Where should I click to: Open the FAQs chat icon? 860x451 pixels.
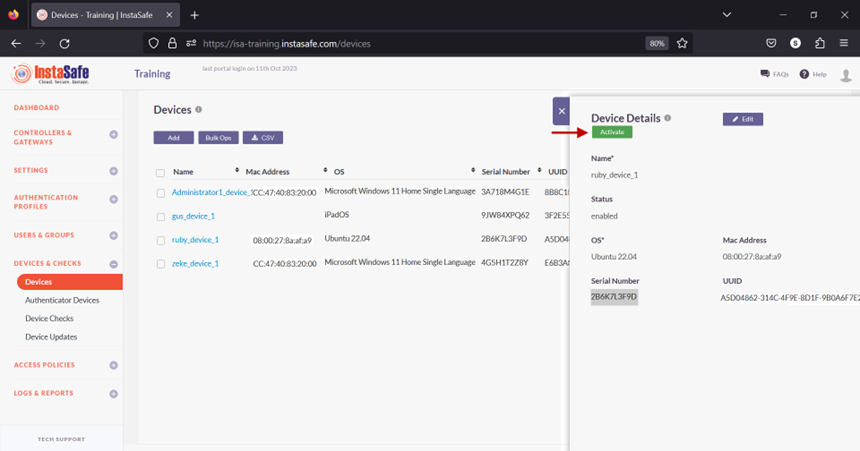[765, 74]
